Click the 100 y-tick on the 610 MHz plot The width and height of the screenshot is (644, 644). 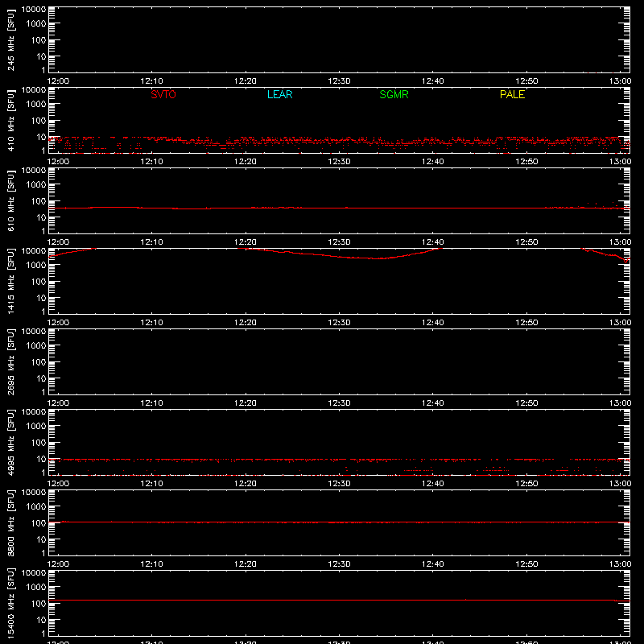point(39,200)
